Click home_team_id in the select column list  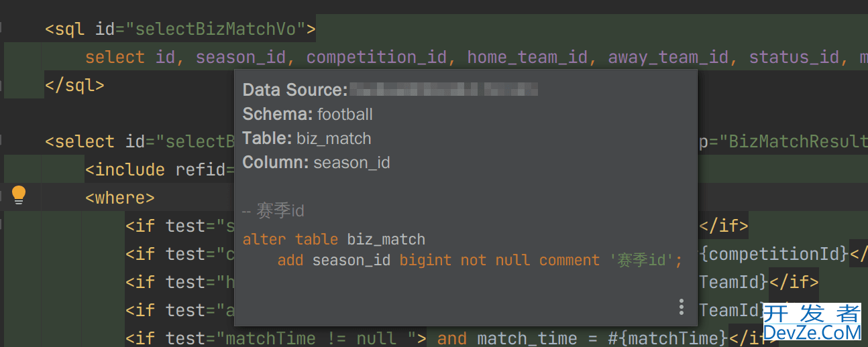(527, 58)
